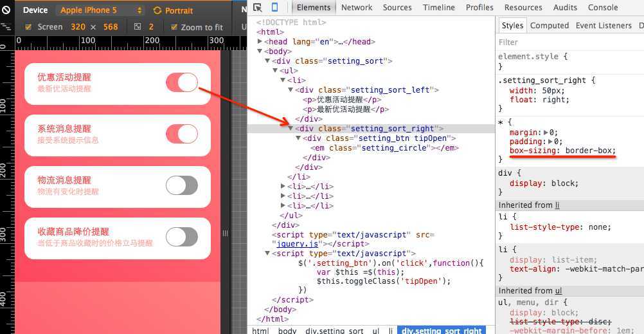Click the no-throttling circle icon at top left
The width and height of the screenshot is (644, 334).
tap(6, 10)
